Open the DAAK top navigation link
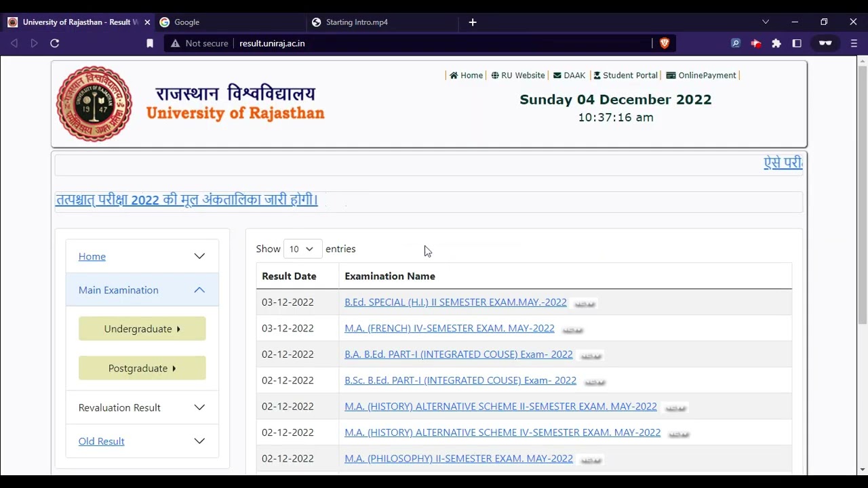The image size is (868, 488). click(569, 75)
